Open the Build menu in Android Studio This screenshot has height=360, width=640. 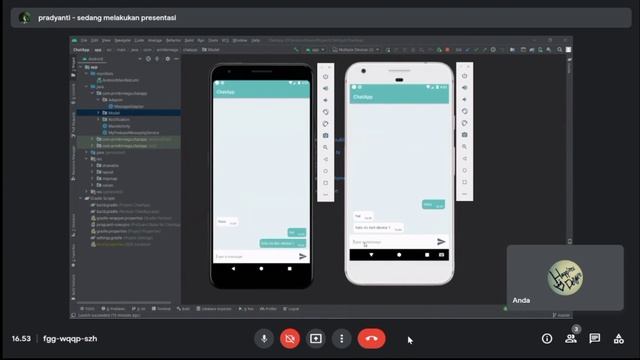189,40
